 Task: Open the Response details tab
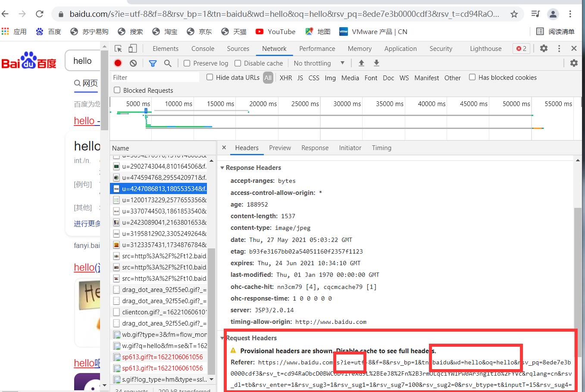315,147
